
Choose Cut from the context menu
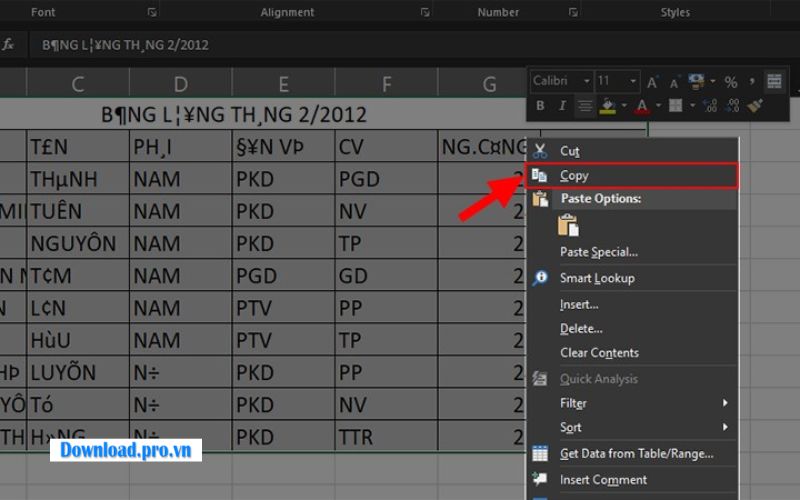pyautogui.click(x=632, y=151)
